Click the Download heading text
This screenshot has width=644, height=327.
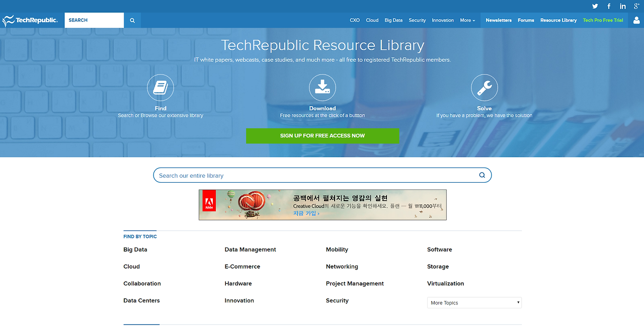(323, 108)
